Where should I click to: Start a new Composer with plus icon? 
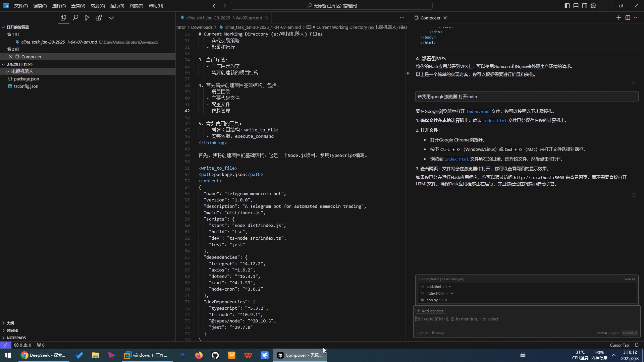coord(619,18)
